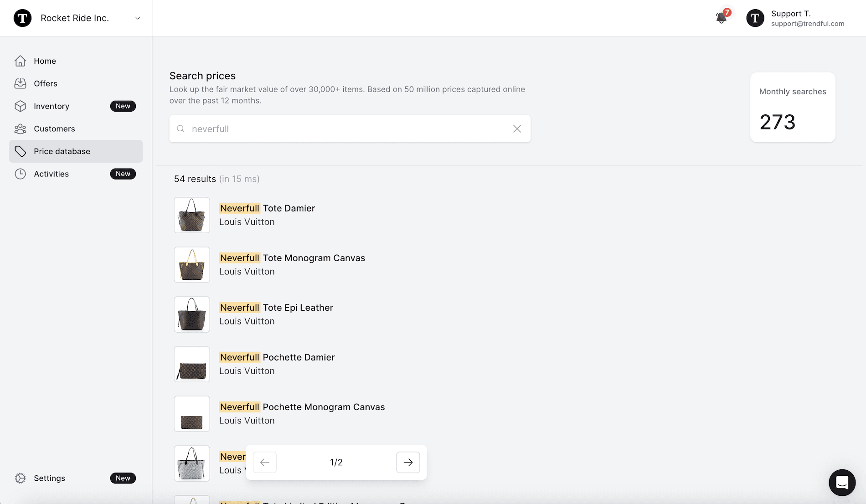Expand the Rocket Ride Inc. workspace switcher
The height and width of the screenshot is (504, 866).
tap(137, 18)
